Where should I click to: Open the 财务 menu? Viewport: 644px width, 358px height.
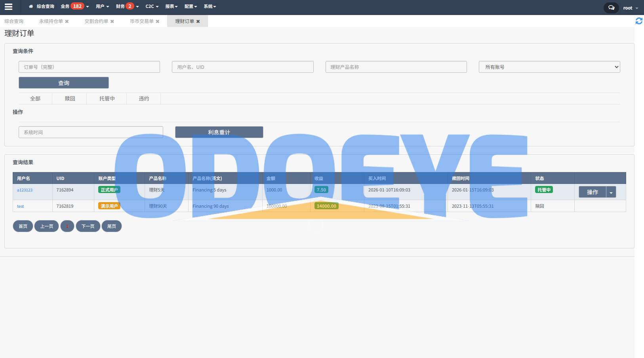click(127, 6)
